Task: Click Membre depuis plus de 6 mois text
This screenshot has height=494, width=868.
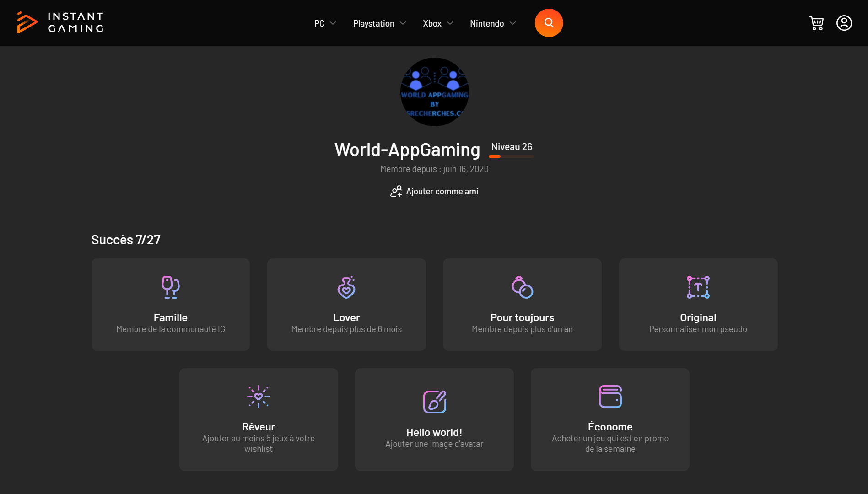Action: pos(346,329)
